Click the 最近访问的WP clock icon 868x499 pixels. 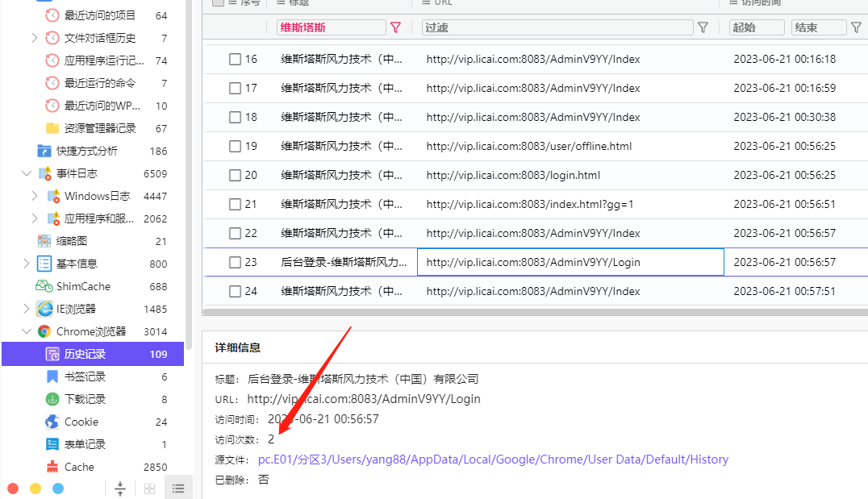(x=52, y=106)
